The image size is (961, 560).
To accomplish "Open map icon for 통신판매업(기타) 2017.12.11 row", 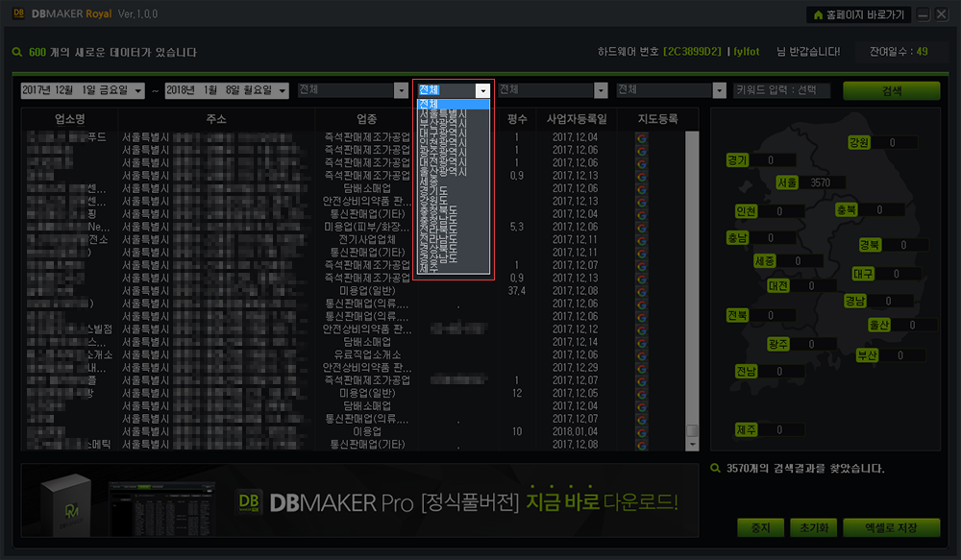I will [642, 253].
